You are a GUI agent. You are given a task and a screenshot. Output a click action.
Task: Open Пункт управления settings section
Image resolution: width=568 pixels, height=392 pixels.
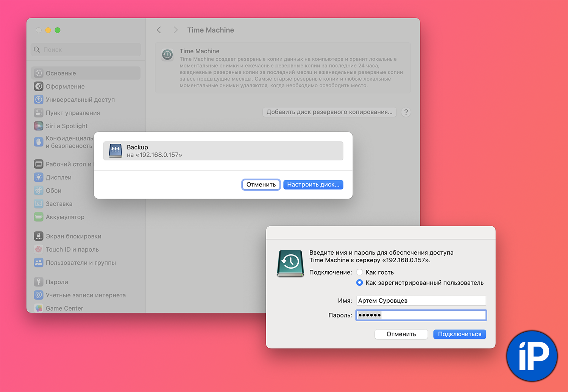point(86,113)
